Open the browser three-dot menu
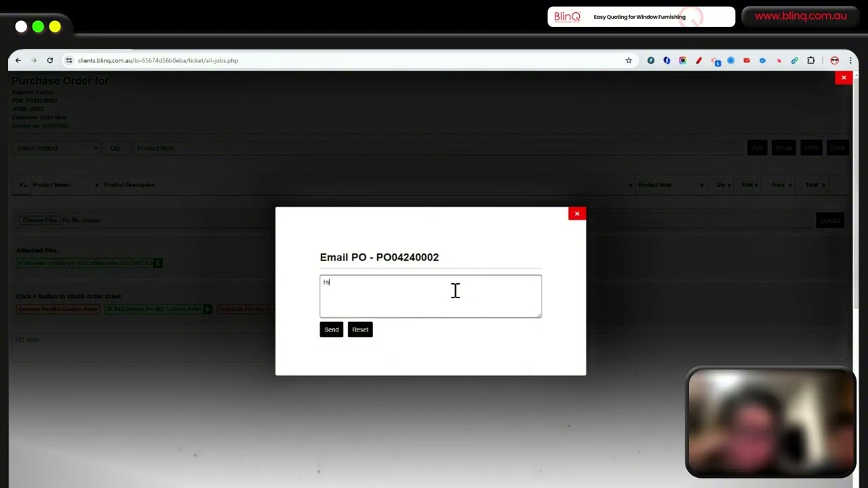Viewport: 868px width, 488px height. pos(850,60)
